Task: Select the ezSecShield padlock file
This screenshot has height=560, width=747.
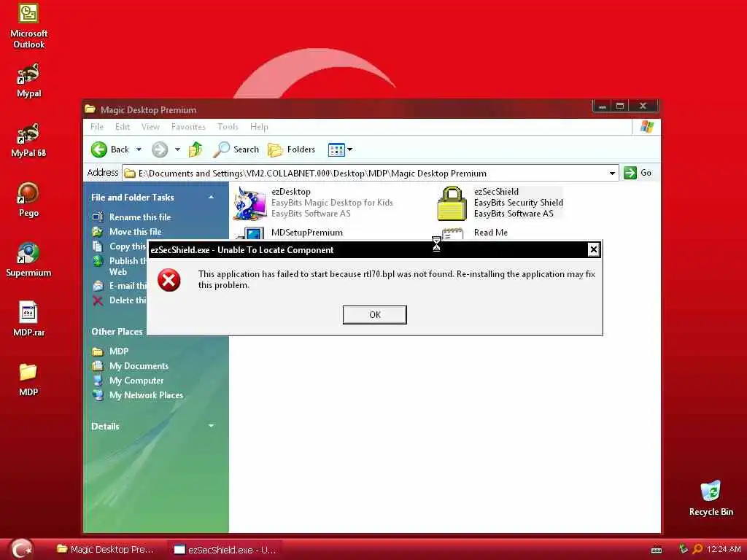Action: click(500, 203)
